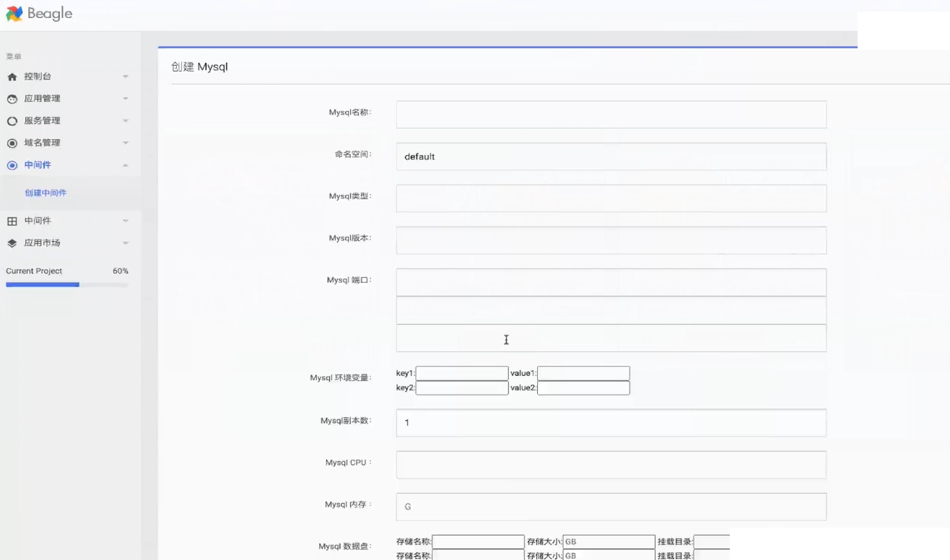Click the grid icon beside lower 中间件
The image size is (950, 560).
[x=12, y=221]
